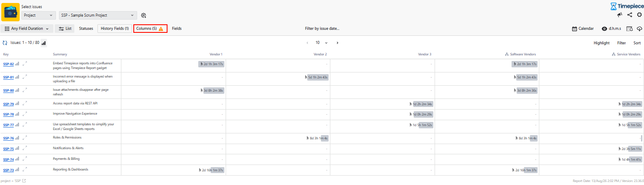The width and height of the screenshot is (644, 185).
Task: Open the Project filter type dropdown
Action: tap(38, 15)
